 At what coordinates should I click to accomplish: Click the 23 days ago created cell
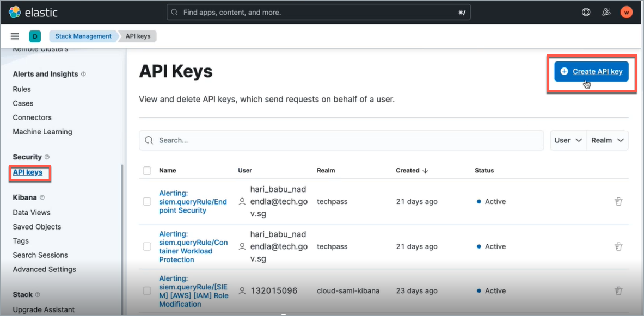tap(416, 291)
